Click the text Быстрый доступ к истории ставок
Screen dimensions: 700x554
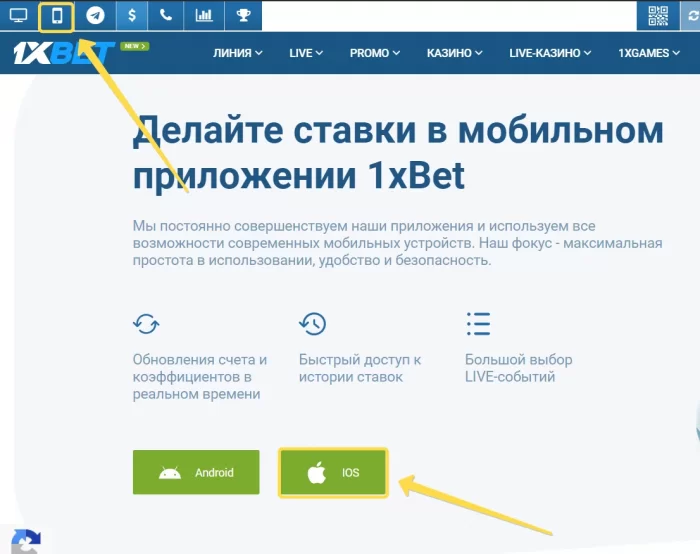[360, 368]
